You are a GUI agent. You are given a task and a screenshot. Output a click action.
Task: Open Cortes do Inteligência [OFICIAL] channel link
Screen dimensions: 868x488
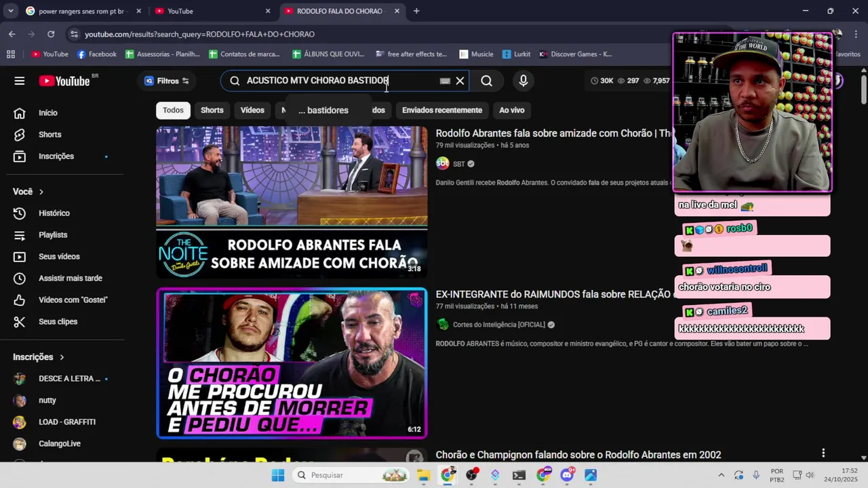click(499, 325)
